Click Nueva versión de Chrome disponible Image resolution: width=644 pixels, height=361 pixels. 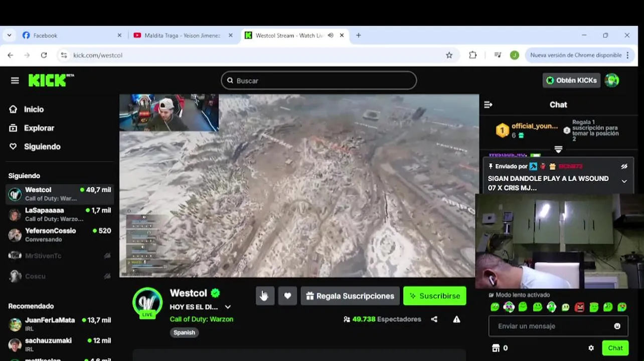[x=580, y=55]
